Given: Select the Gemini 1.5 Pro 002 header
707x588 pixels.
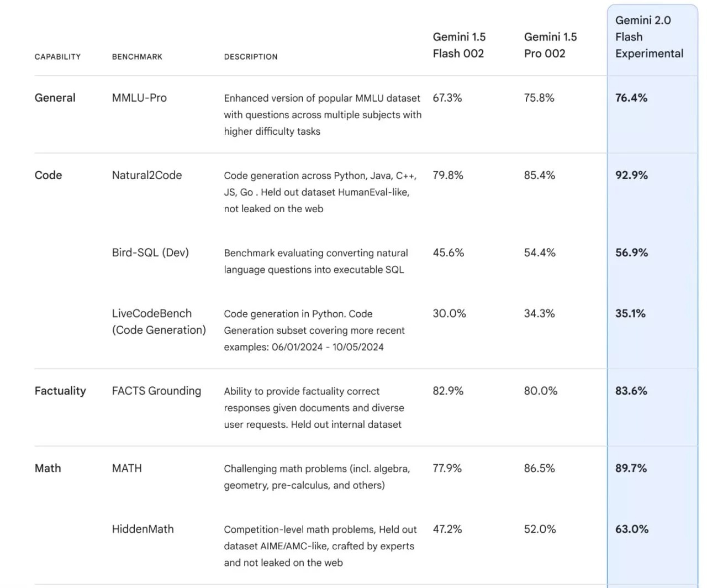Looking at the screenshot, I should (550, 45).
